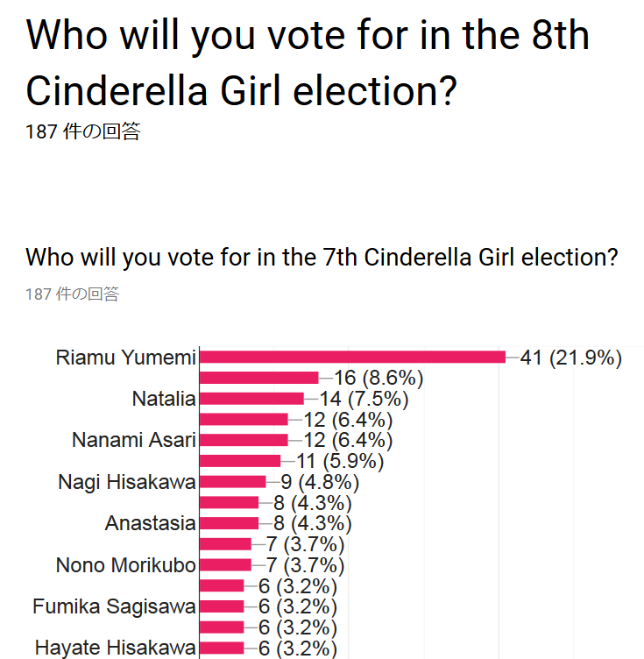Click the 16 (8.6%) bar
This screenshot has width=644, height=659.
pyautogui.click(x=258, y=378)
